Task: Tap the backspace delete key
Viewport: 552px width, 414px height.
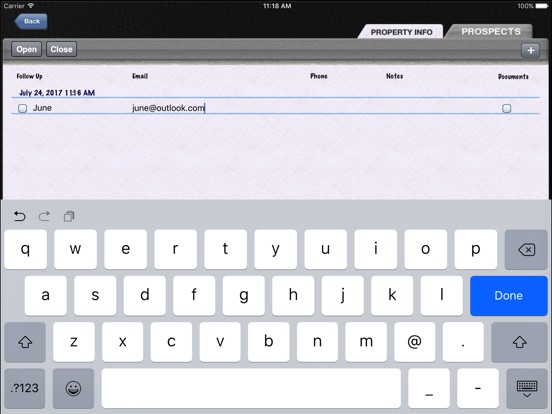Action: 526,250
